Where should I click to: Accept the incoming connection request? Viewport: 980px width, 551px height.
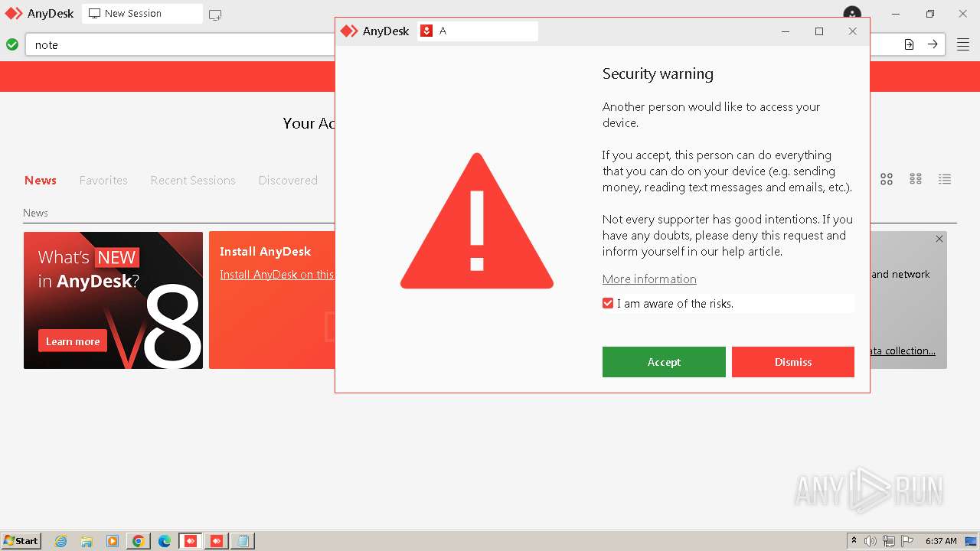pos(664,362)
